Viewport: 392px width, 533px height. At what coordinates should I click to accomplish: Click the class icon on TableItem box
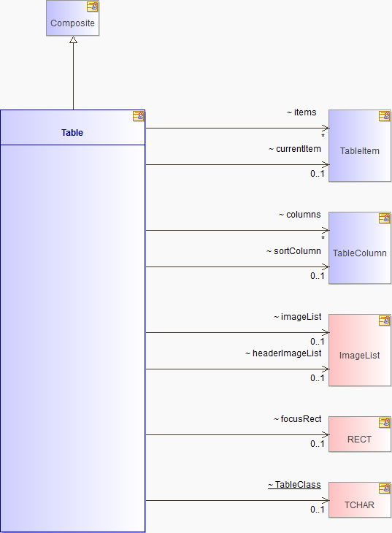click(385, 116)
